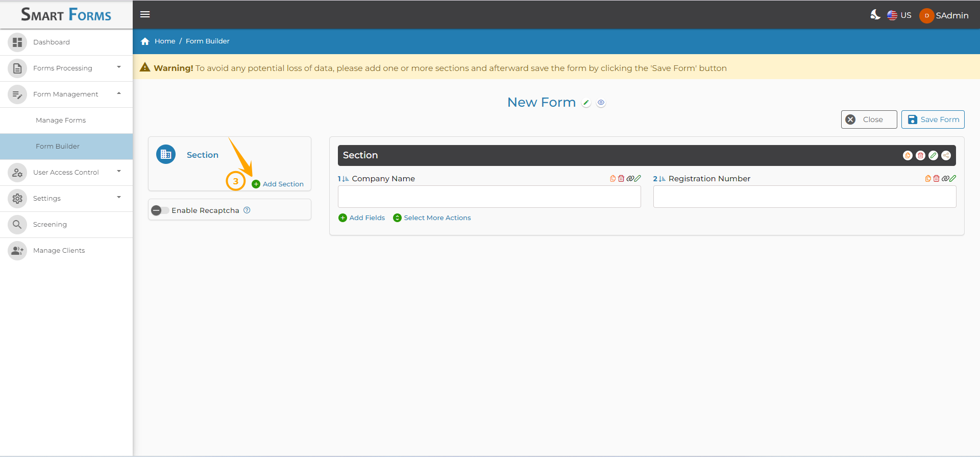Click the Add Fields link

362,218
